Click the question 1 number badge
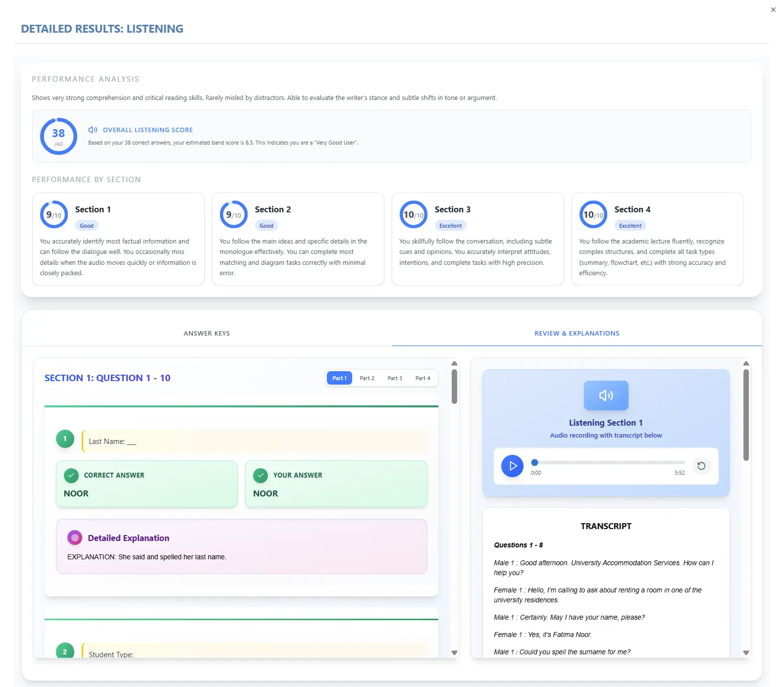The image size is (784, 687). coord(65,439)
